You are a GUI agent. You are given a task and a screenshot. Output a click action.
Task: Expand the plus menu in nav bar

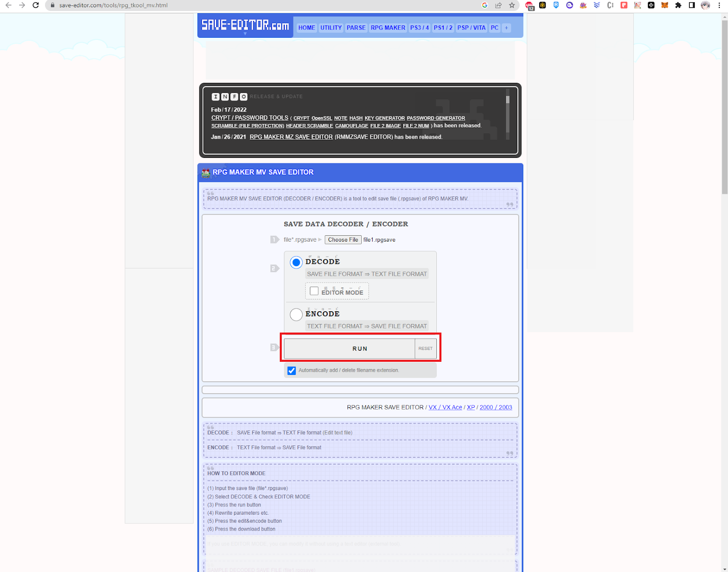click(506, 28)
